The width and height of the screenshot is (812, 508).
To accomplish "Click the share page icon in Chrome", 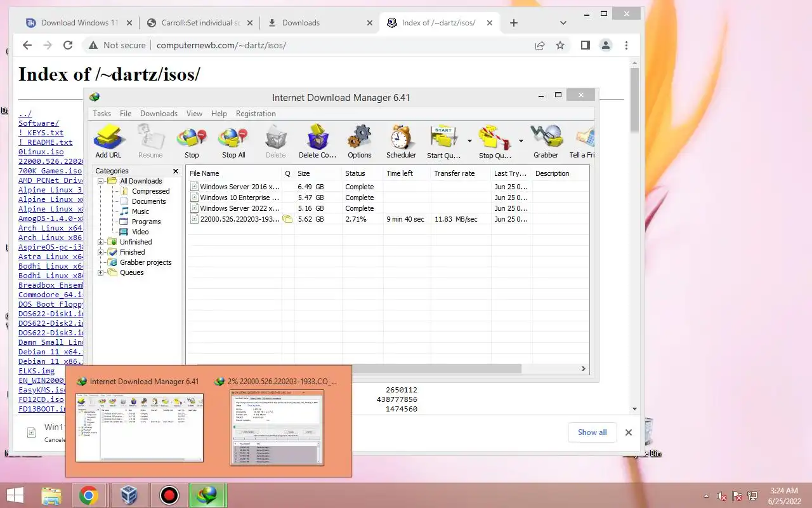I will 540,45.
